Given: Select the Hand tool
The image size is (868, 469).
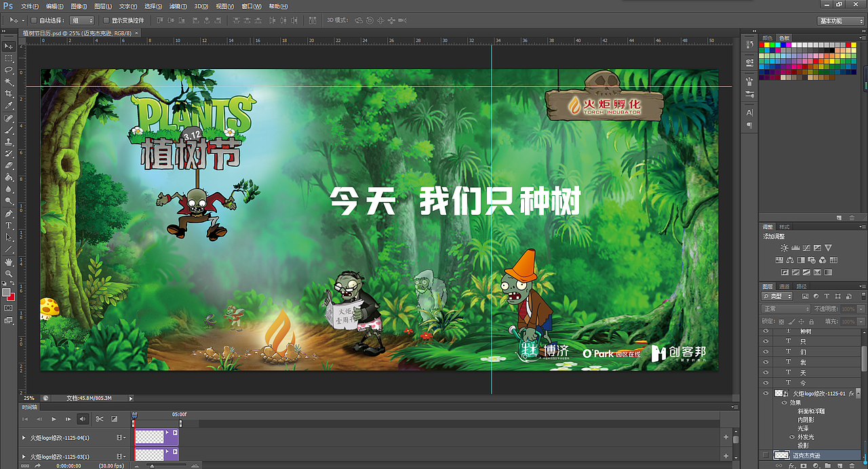Looking at the screenshot, I should click(9, 262).
